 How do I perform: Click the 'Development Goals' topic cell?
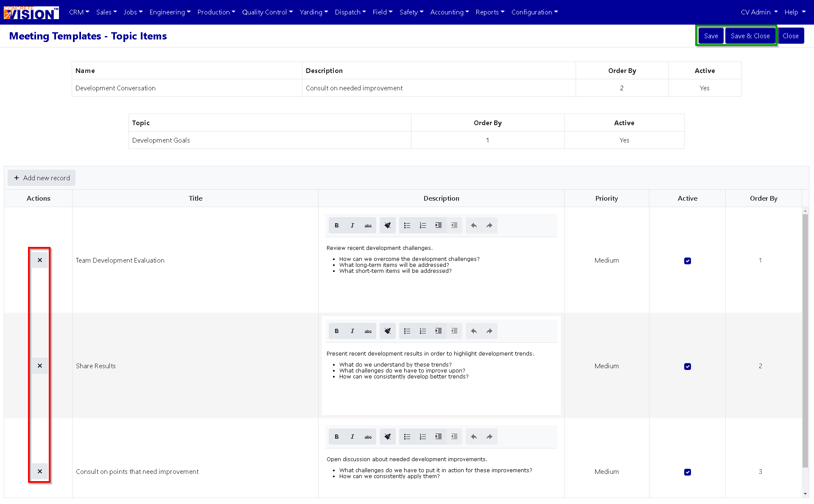(x=270, y=140)
